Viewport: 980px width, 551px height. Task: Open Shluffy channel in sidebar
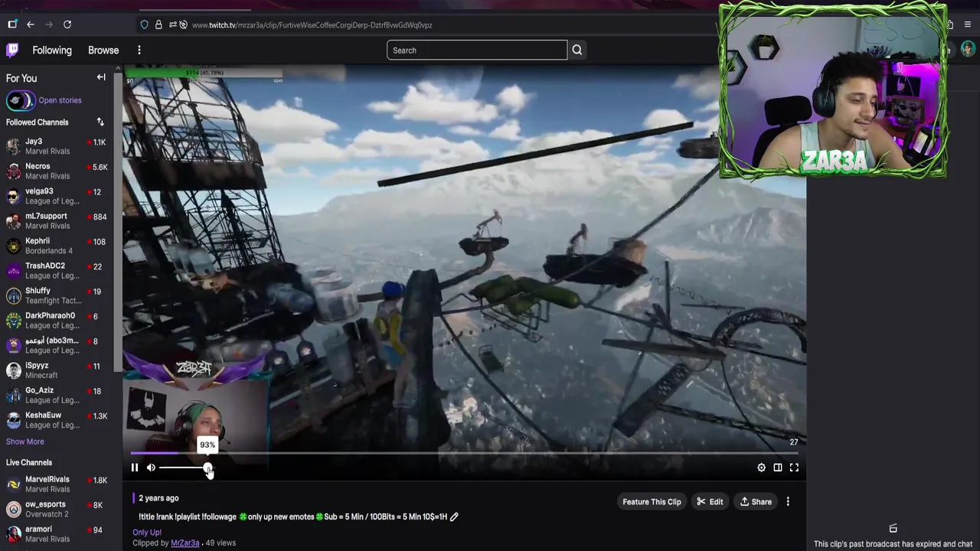(x=57, y=295)
